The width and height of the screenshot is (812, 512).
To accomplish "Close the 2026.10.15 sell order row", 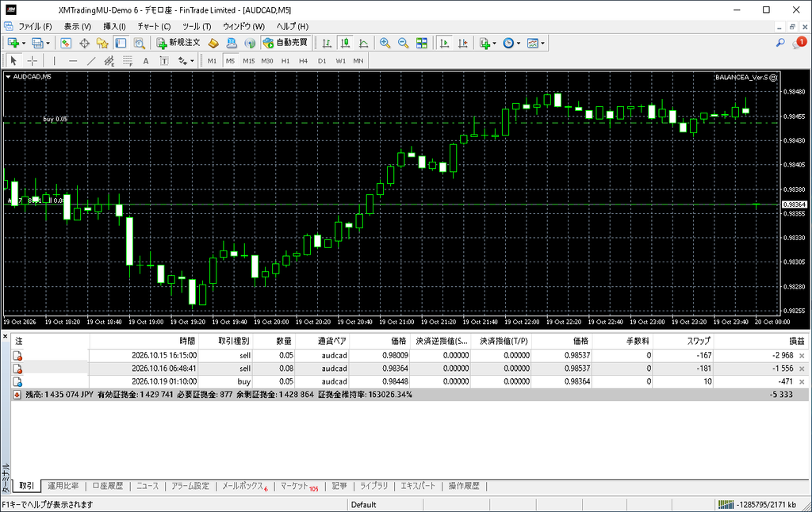I will [802, 356].
